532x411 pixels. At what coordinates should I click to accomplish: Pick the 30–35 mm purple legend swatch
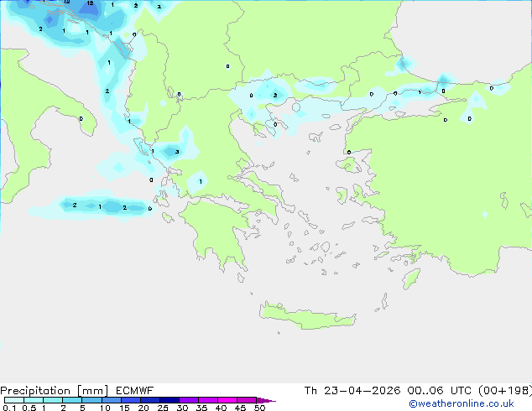click(188, 400)
